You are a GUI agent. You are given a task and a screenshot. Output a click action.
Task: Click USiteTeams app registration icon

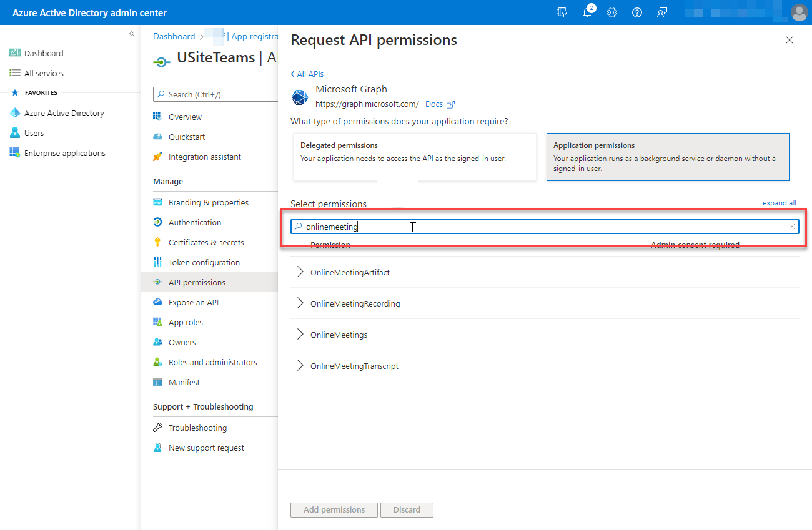pyautogui.click(x=162, y=61)
